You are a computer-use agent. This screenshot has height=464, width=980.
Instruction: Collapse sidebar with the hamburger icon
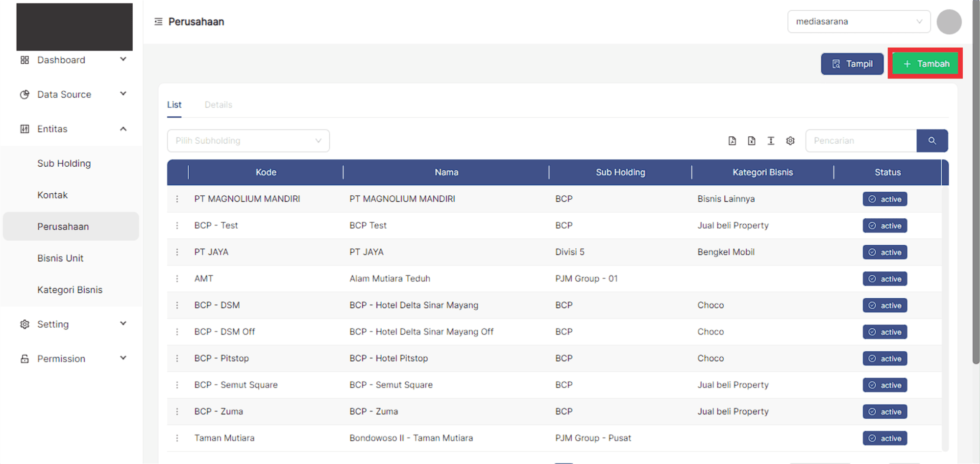(158, 22)
